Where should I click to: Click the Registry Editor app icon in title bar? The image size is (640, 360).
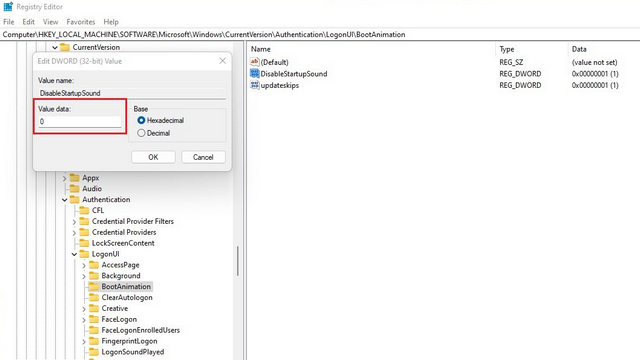coord(8,7)
